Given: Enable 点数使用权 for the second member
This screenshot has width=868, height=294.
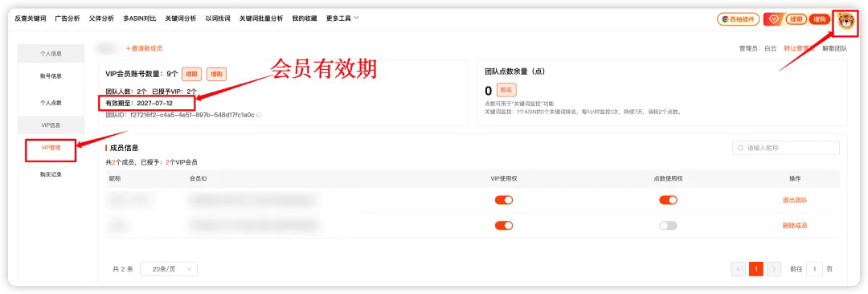Looking at the screenshot, I should [668, 226].
